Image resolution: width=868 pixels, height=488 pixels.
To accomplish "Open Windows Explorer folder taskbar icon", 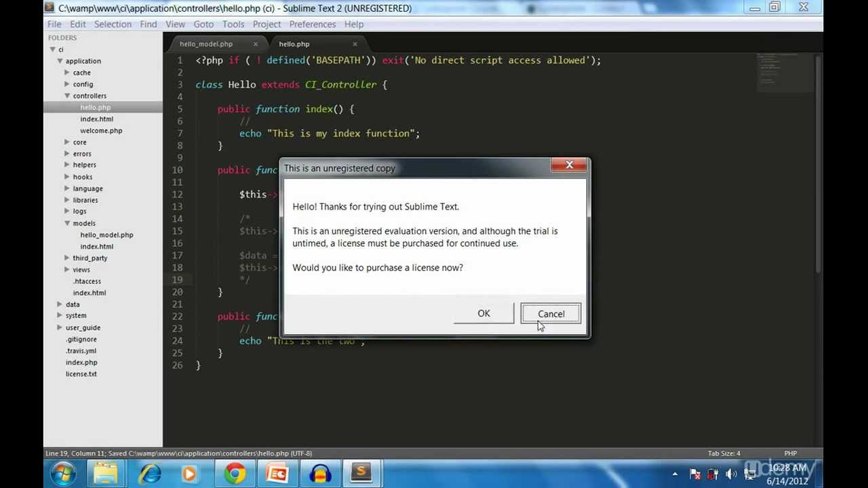I will 106,473.
